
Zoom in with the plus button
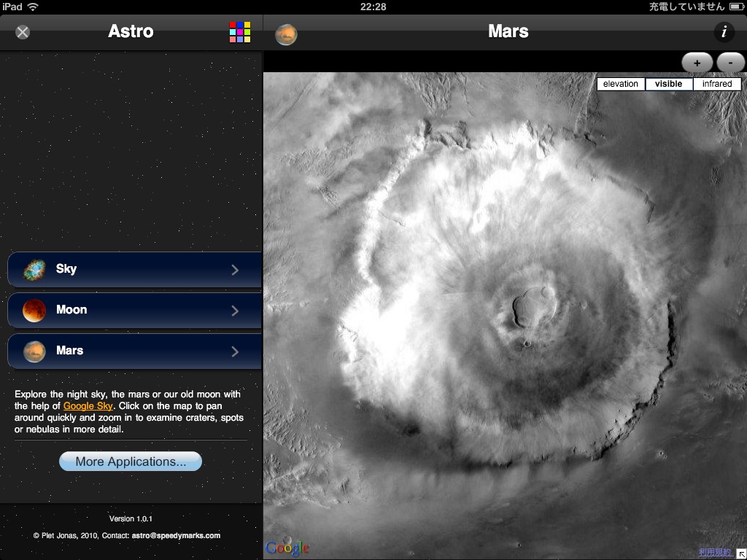(697, 63)
